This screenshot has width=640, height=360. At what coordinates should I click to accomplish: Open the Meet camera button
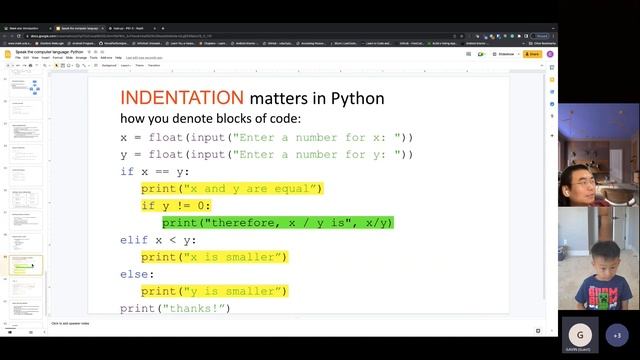click(481, 54)
